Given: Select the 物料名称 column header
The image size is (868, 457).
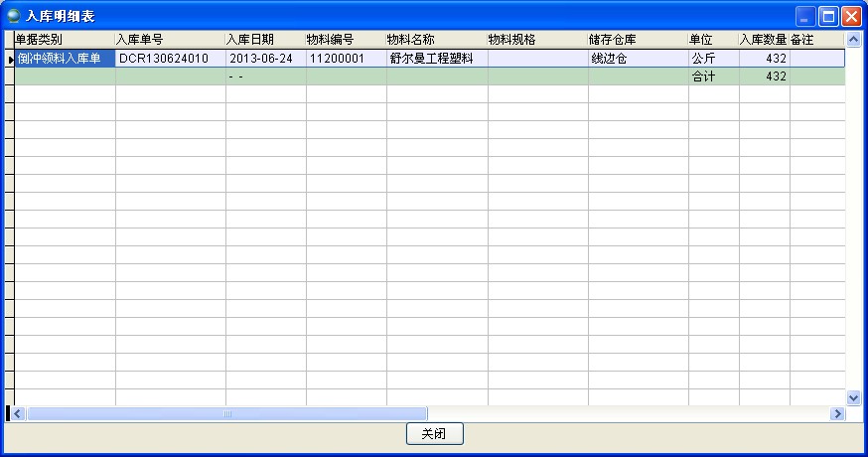Looking at the screenshot, I should click(436, 40).
